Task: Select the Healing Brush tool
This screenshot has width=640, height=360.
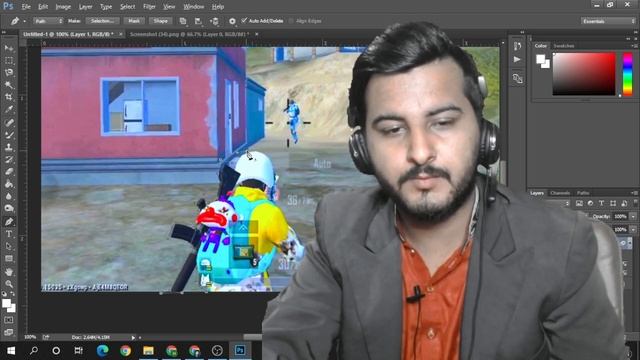Action: point(9,122)
